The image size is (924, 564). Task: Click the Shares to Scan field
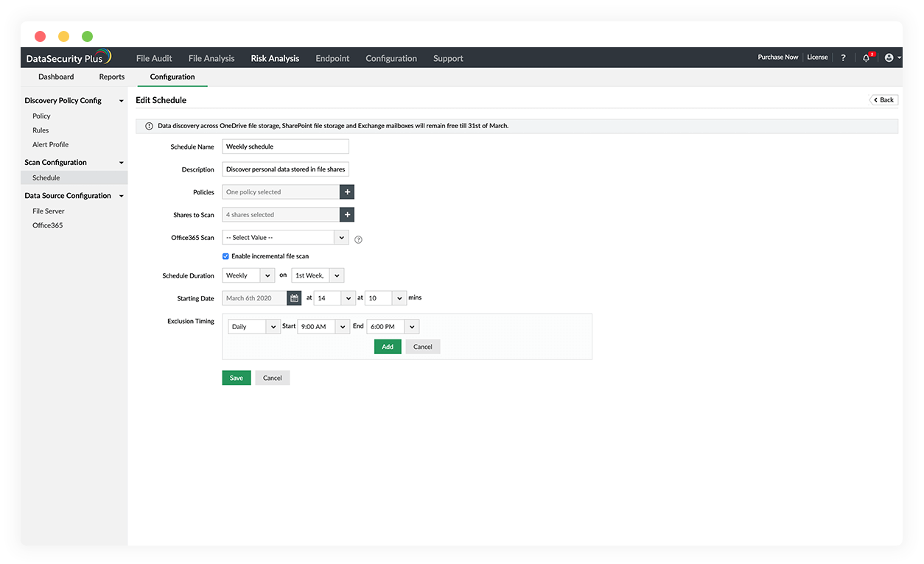point(281,214)
